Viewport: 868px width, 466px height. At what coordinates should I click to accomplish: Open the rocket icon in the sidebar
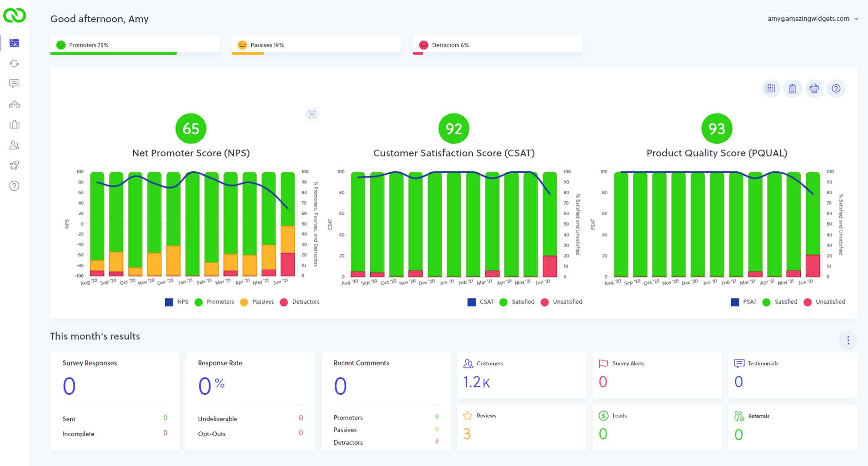coord(14,165)
